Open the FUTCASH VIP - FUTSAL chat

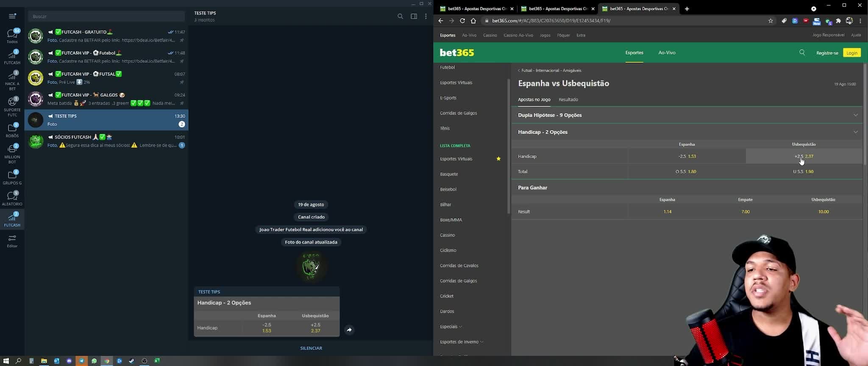[106, 78]
